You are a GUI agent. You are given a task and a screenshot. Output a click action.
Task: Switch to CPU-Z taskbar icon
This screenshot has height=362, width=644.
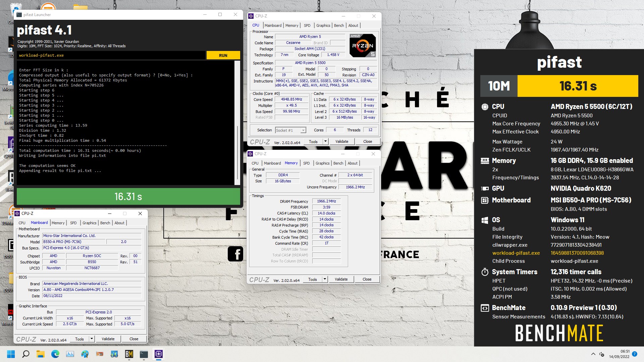pyautogui.click(x=159, y=354)
